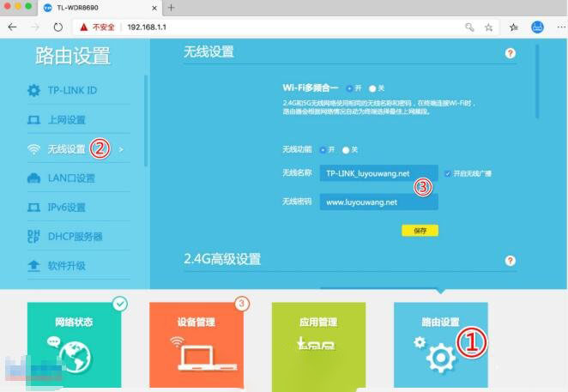Click the 软件升级 upload arrow icon
This screenshot has height=392, width=568.
point(34,266)
